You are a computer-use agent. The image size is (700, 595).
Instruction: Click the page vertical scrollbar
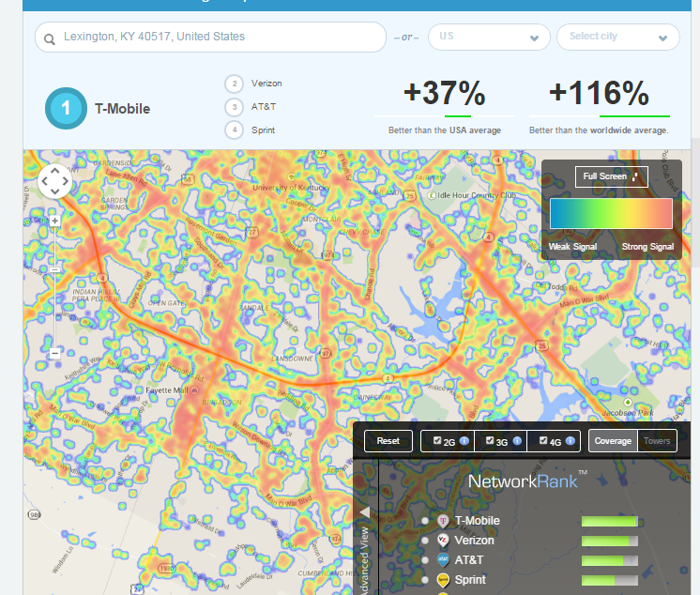click(x=695, y=203)
